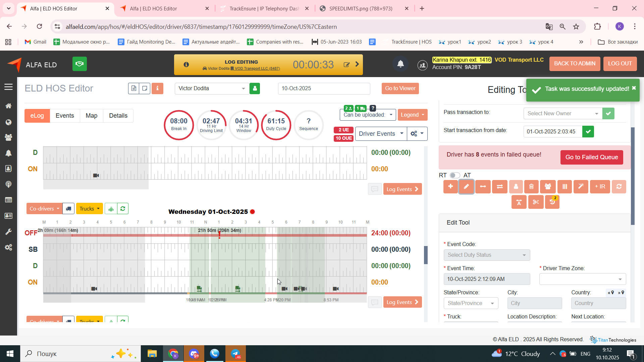Expand the Driver Events dropdown
644x362 pixels.
point(381,134)
